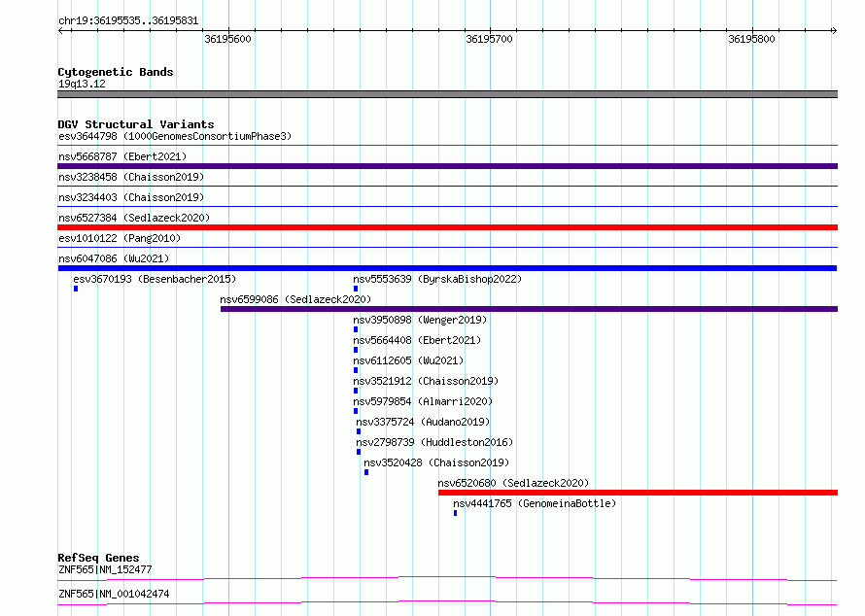Click the blue nsv3950898 marker
865x616 pixels.
click(356, 329)
